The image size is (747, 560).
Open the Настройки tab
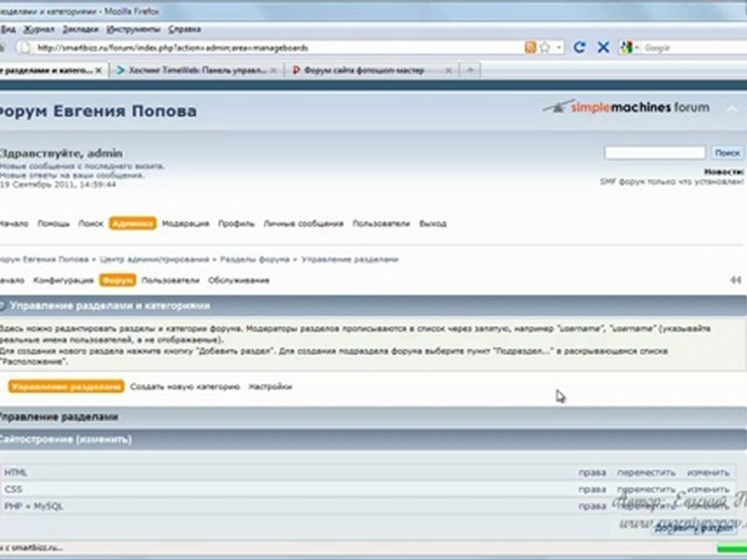(x=270, y=387)
